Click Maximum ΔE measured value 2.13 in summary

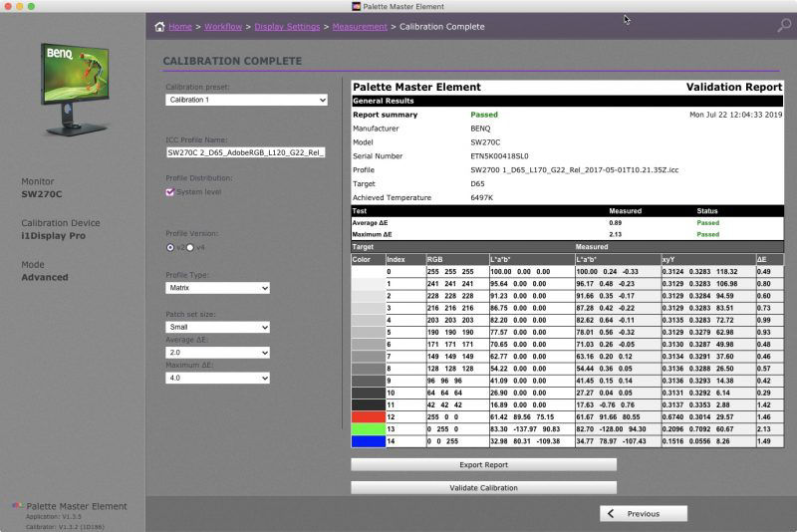point(615,234)
